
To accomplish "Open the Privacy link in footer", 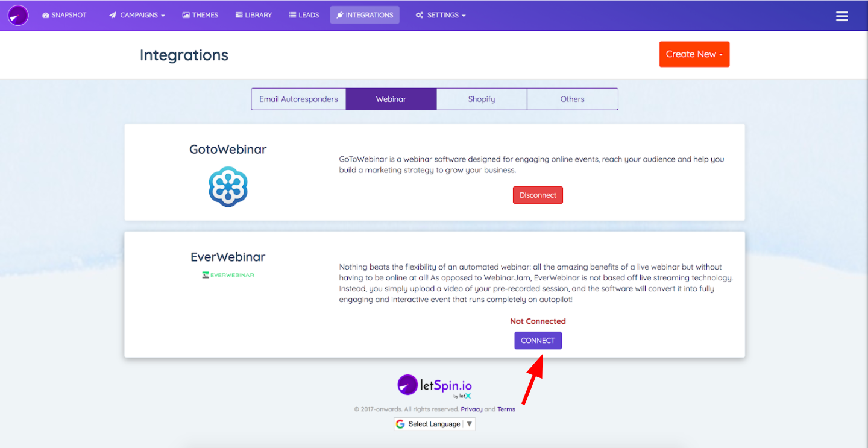I will [x=471, y=409].
